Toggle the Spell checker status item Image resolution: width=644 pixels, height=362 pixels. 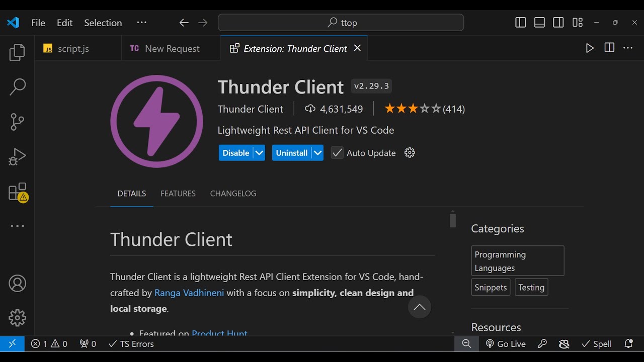(x=597, y=344)
